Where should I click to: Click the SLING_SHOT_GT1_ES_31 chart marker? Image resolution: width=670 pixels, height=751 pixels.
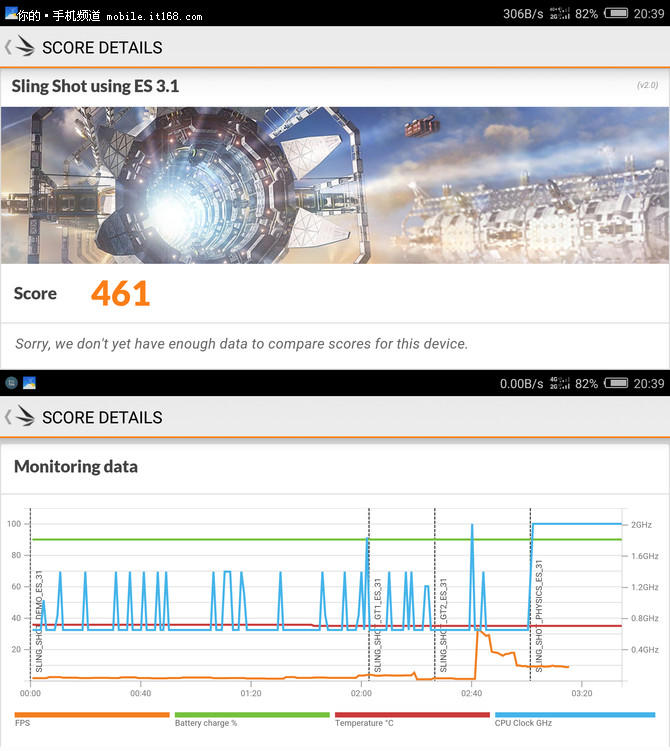pos(377,625)
